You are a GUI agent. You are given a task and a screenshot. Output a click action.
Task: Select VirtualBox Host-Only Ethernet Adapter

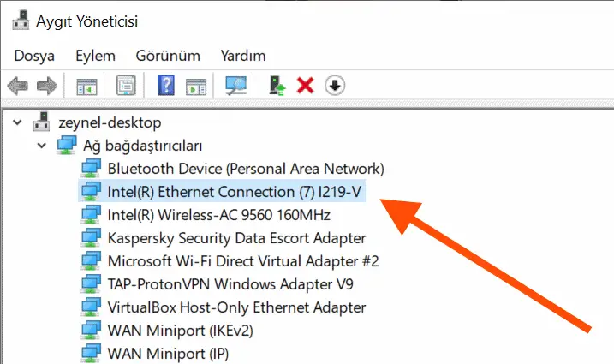[x=236, y=307]
